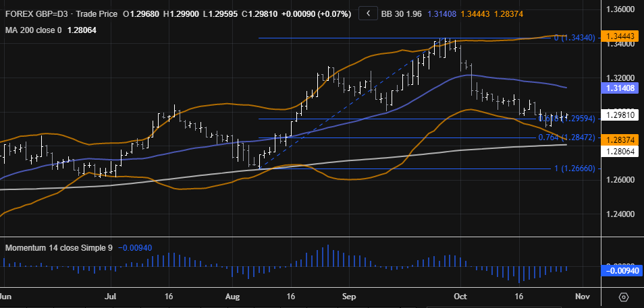This screenshot has width=644, height=308.
Task: Click the 1.24000 level on the price axis
Action: pos(622,214)
